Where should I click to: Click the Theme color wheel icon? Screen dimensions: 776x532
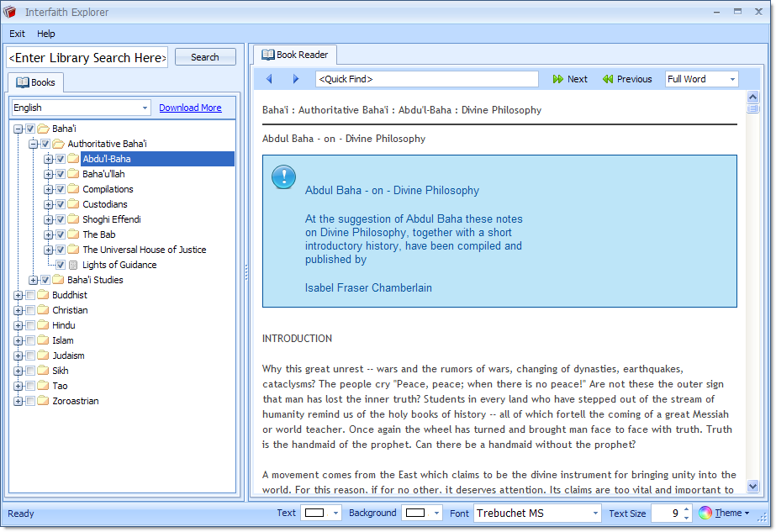[705, 513]
